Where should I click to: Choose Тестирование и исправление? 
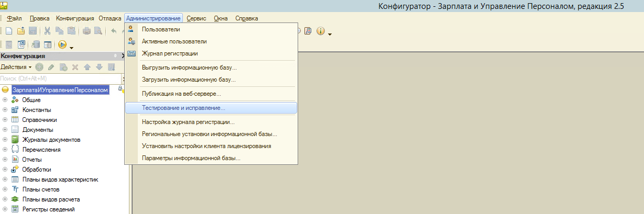(211, 108)
